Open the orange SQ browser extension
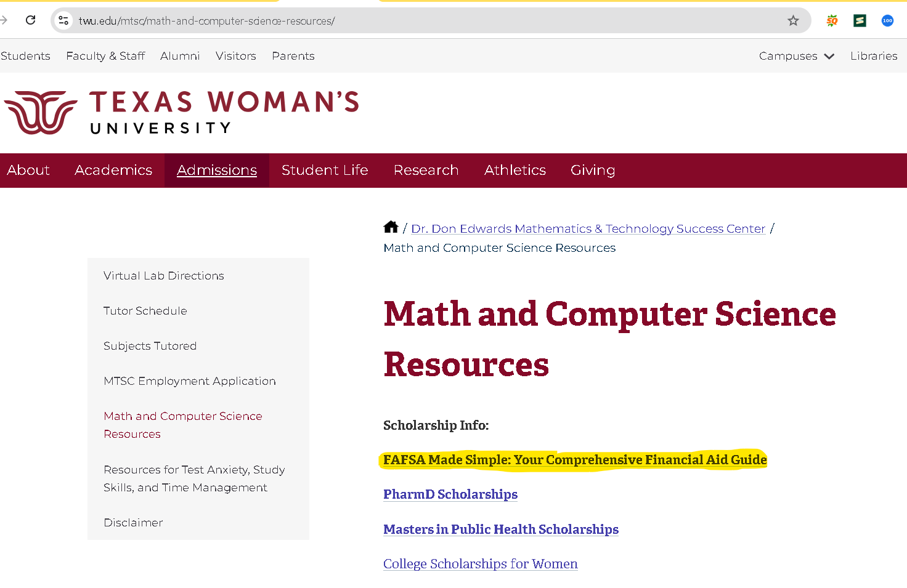This screenshot has height=588, width=907. pyautogui.click(x=832, y=20)
